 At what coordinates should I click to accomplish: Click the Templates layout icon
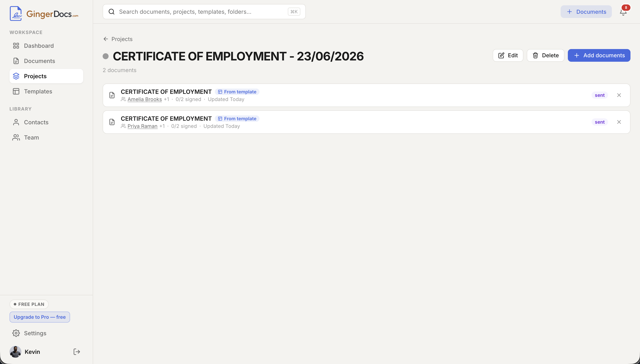(16, 92)
